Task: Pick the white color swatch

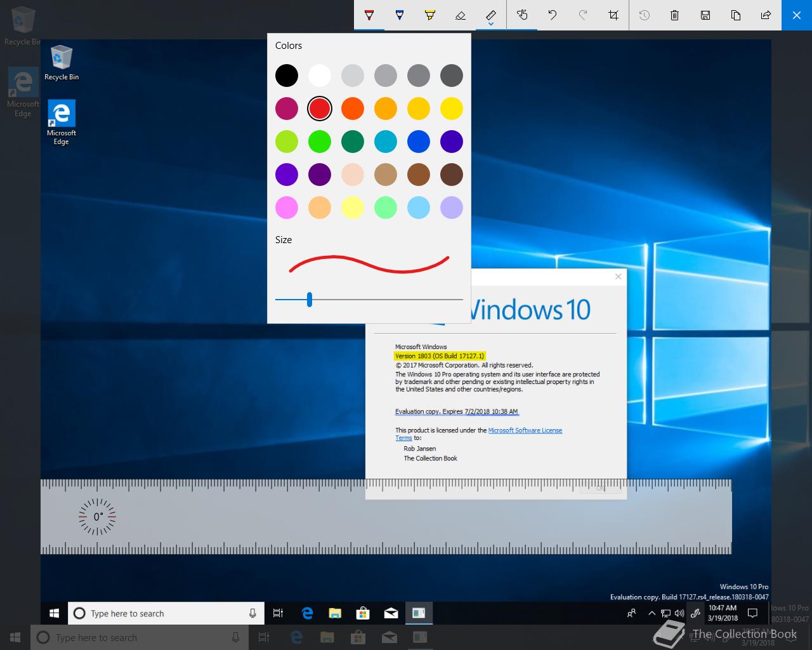Action: [320, 76]
